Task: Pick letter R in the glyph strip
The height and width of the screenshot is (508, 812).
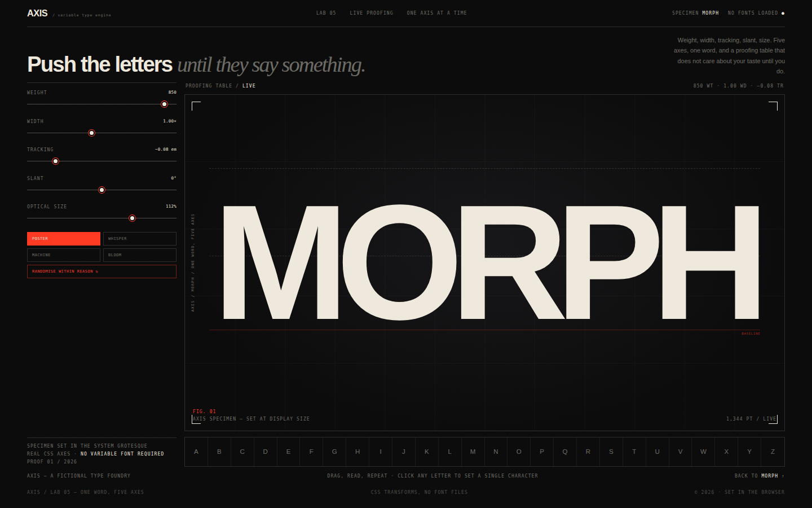Action: pos(588,452)
